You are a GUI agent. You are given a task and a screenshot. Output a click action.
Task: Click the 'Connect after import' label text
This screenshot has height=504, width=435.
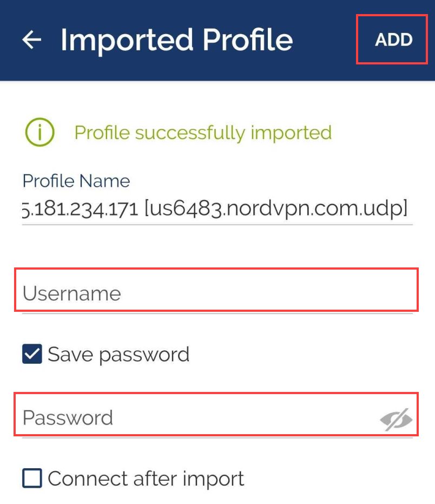point(146,479)
